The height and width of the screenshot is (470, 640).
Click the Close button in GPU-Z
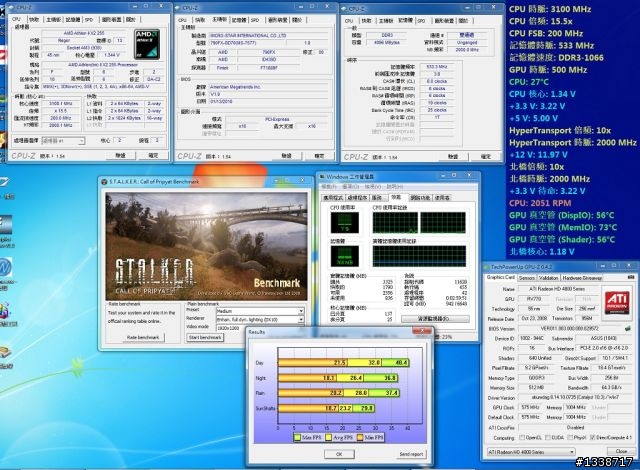[621, 451]
